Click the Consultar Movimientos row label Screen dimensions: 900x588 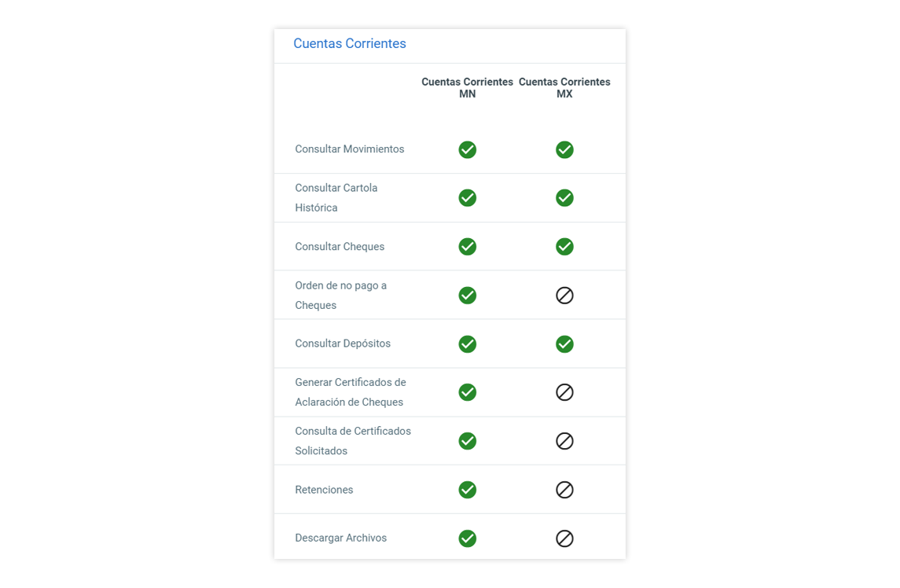350,149
